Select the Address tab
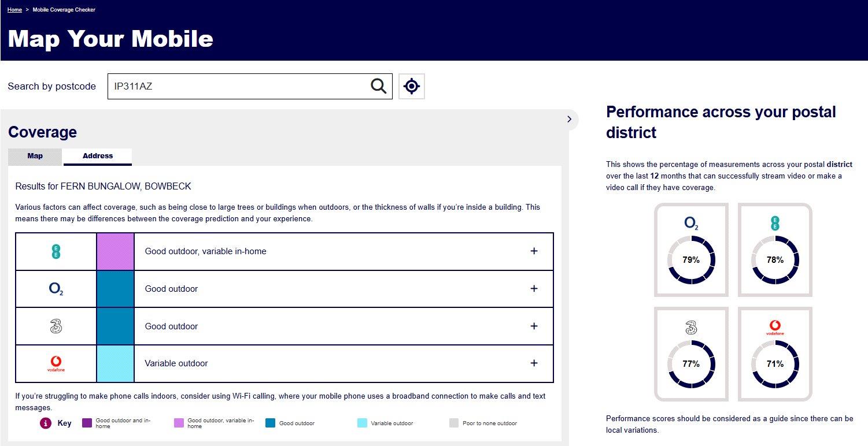The image size is (868, 446). (98, 157)
